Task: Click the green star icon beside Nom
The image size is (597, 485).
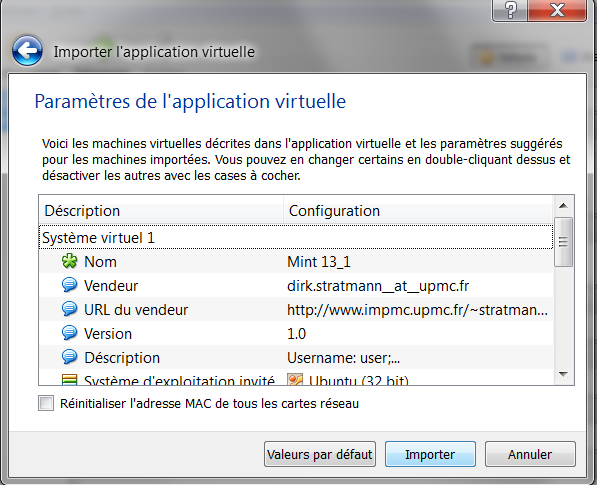Action: [69, 261]
